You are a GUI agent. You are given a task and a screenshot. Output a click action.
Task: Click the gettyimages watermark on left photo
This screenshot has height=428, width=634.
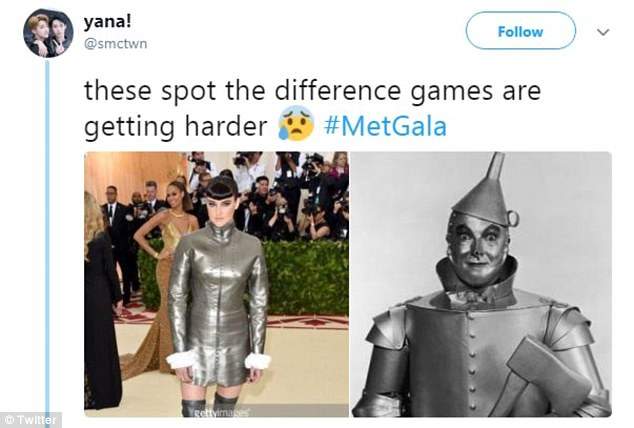[221, 413]
